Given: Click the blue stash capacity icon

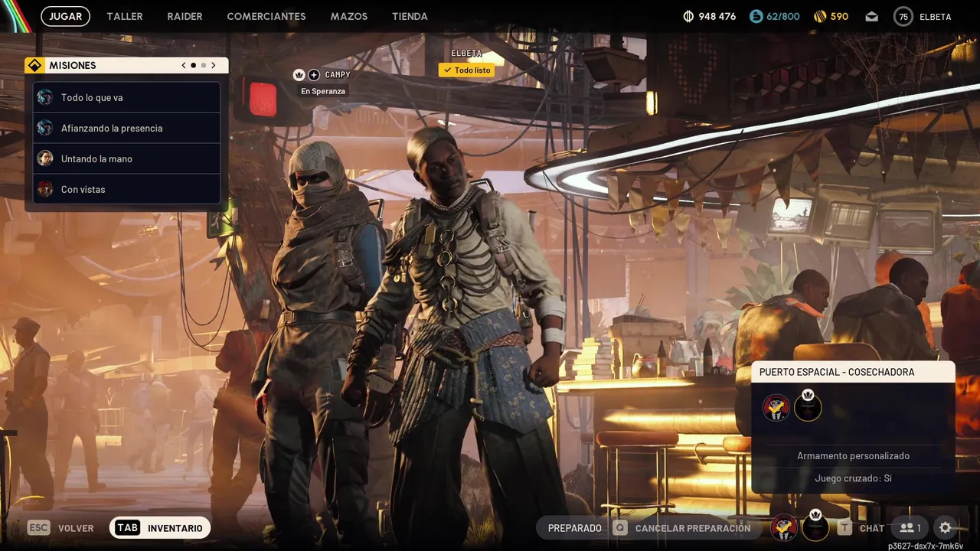Looking at the screenshot, I should click(x=756, y=16).
